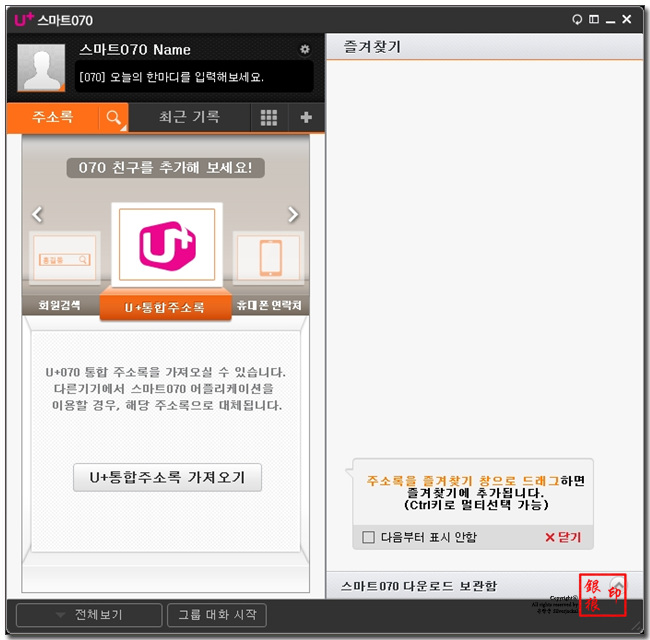
Task: Close the favorites tip with 닫기
Action: pos(563,537)
